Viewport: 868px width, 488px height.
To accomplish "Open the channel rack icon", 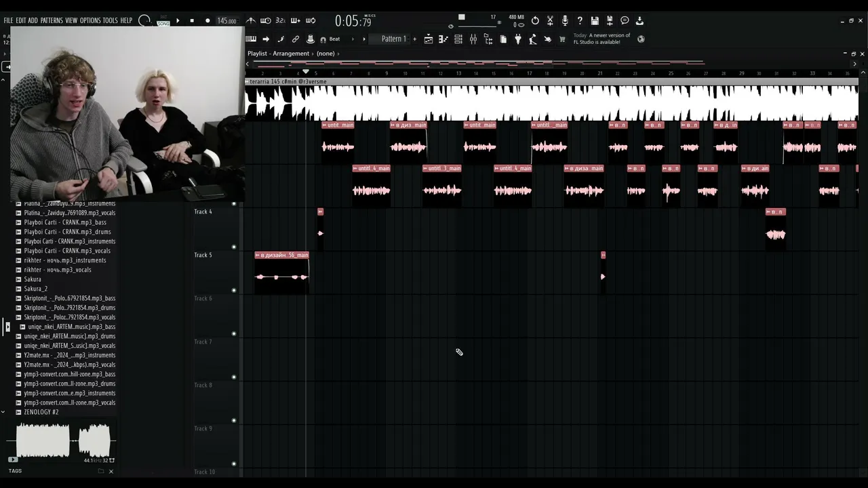I will point(458,39).
